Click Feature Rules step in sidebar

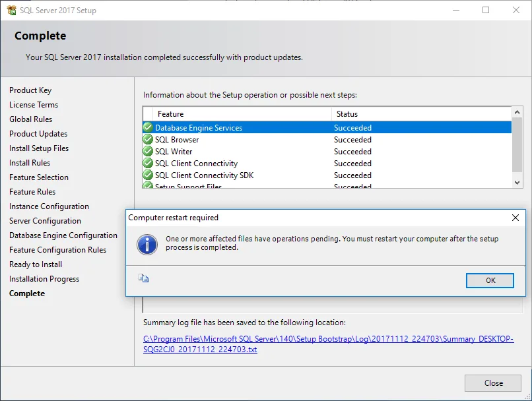tap(32, 192)
